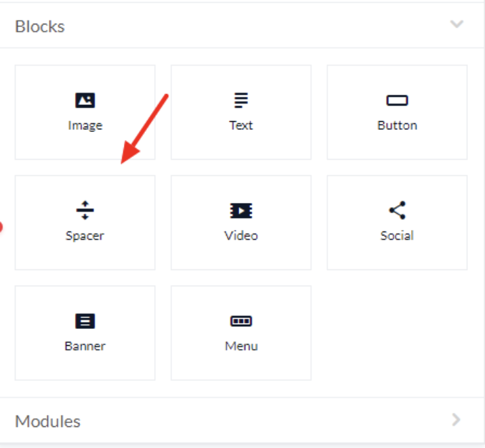Click the "Video" block label
The height and width of the screenshot is (448, 485).
coord(241,236)
